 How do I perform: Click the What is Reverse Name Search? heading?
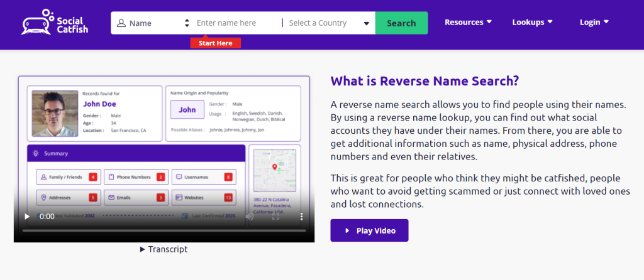425,81
